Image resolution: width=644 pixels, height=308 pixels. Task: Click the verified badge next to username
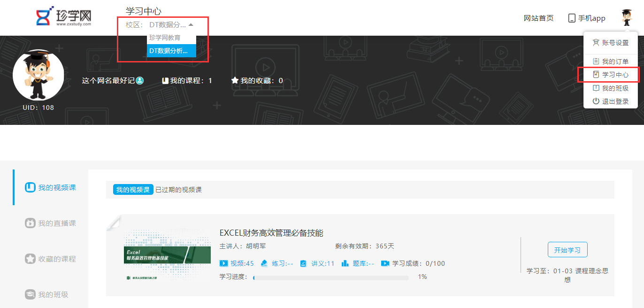140,80
